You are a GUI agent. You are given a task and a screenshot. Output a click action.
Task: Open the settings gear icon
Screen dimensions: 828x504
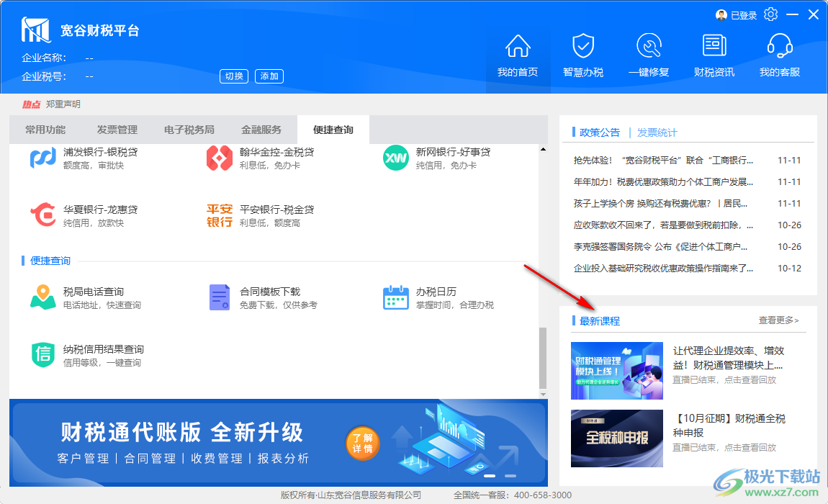[770, 15]
